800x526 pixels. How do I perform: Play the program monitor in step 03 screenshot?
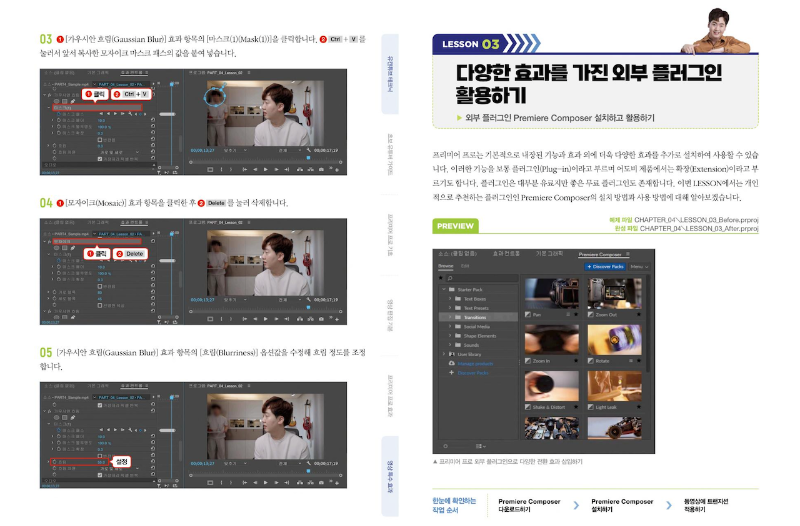pos(266,169)
